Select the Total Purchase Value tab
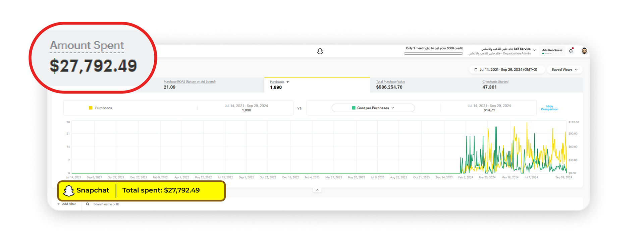Screen dimensions: 644x239 pos(424,85)
